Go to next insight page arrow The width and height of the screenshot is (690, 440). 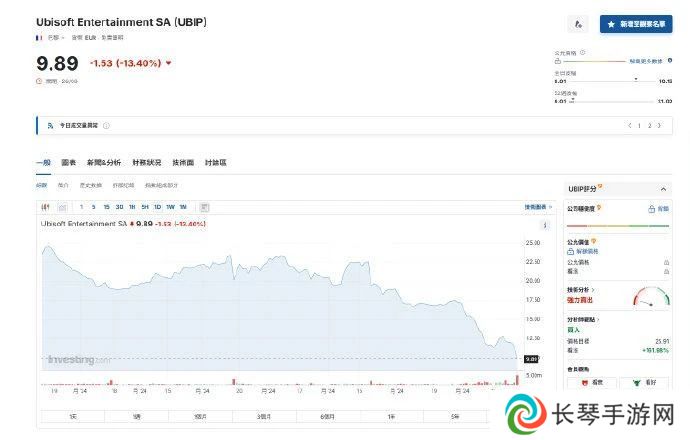[x=659, y=126]
